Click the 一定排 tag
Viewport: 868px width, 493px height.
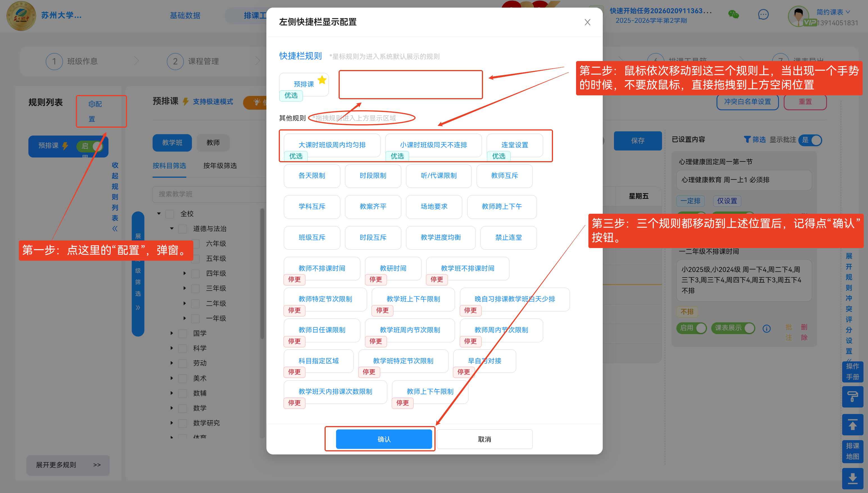[x=690, y=201]
